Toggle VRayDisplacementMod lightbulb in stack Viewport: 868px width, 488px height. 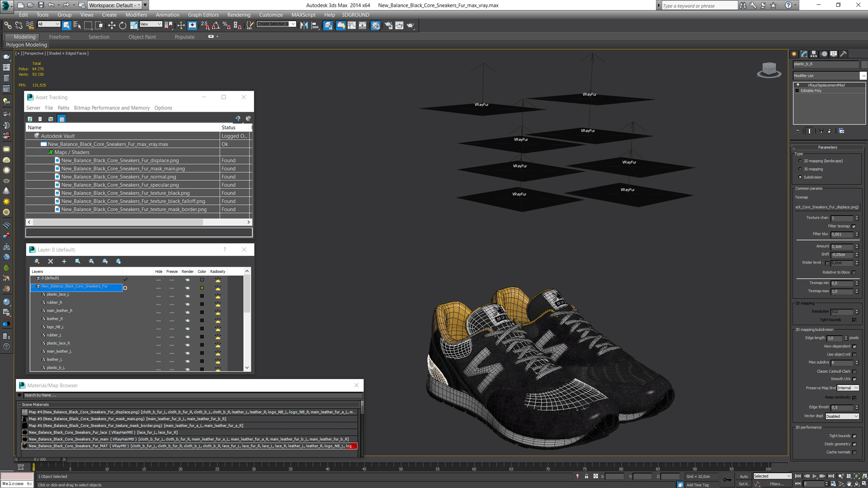click(x=798, y=85)
